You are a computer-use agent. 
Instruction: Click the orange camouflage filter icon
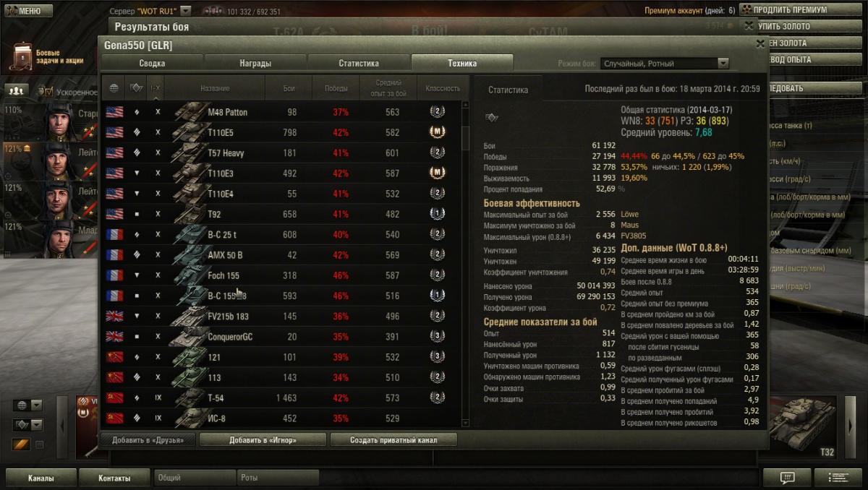pyautogui.click(x=20, y=444)
